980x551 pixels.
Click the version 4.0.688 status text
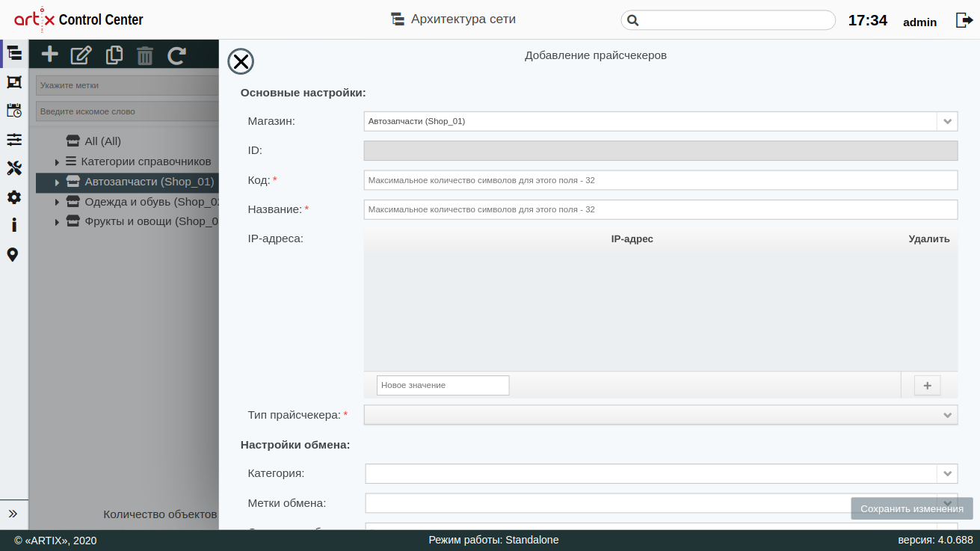pos(935,540)
